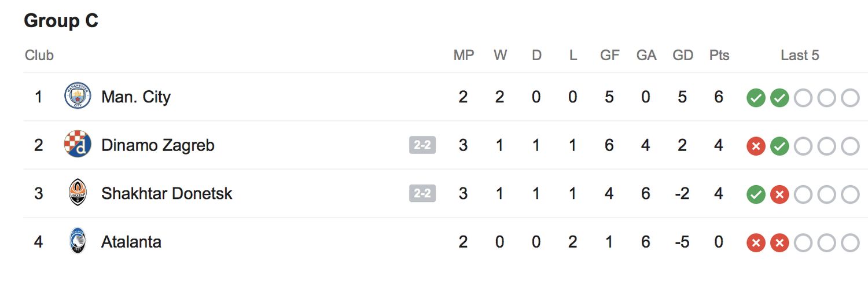Click Dinamo Zagreb's red loss icon
Screen dimensions: 868x287
755,146
